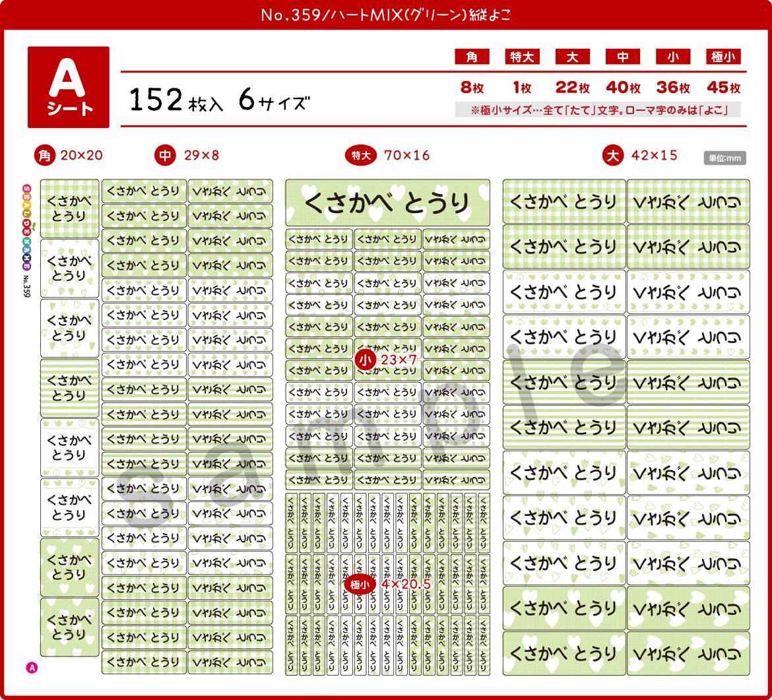Click the red 極小 box above 45枚
The width and height of the screenshot is (772, 700).
pos(723,57)
